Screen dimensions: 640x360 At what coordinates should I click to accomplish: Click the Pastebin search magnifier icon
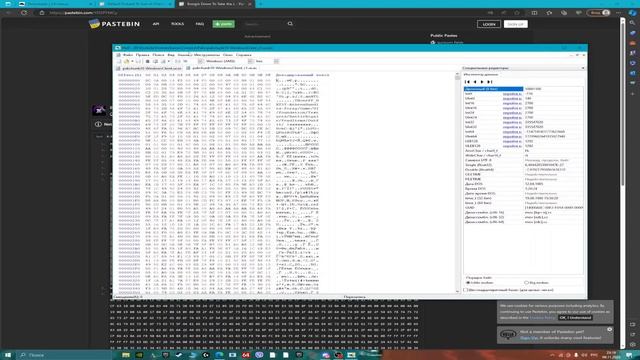290,24
